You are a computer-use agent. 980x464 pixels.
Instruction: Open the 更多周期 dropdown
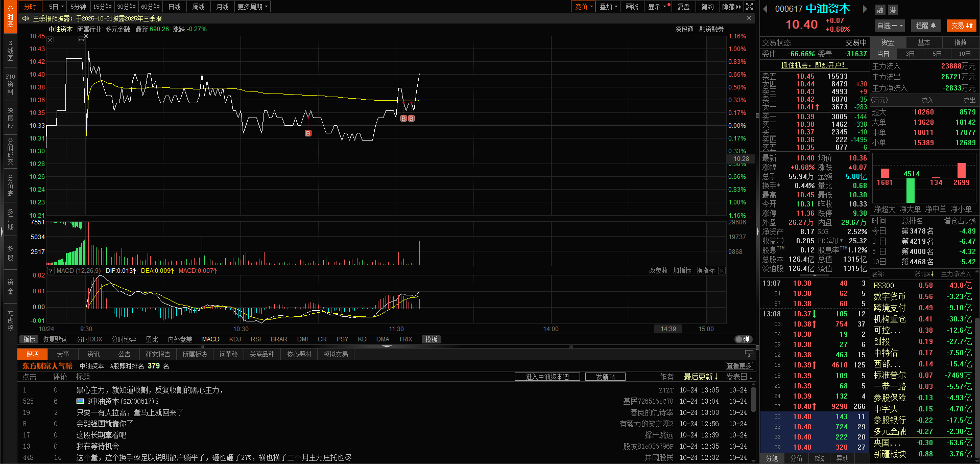pyautogui.click(x=252, y=7)
